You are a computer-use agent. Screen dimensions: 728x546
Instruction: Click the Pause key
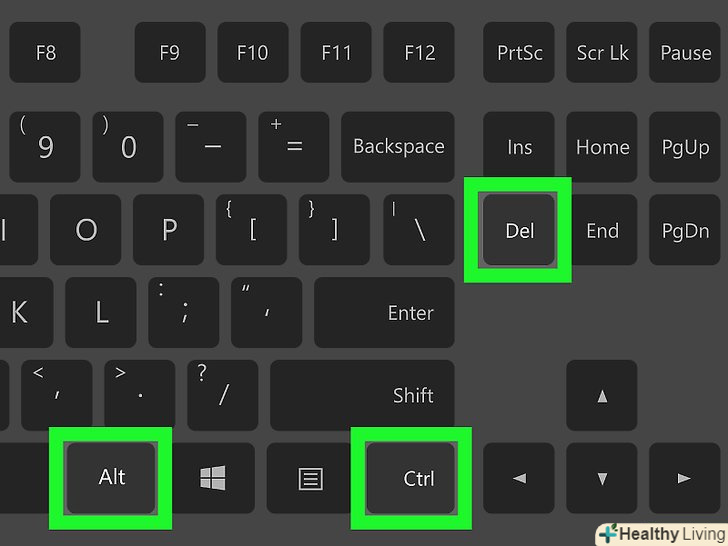click(x=684, y=52)
